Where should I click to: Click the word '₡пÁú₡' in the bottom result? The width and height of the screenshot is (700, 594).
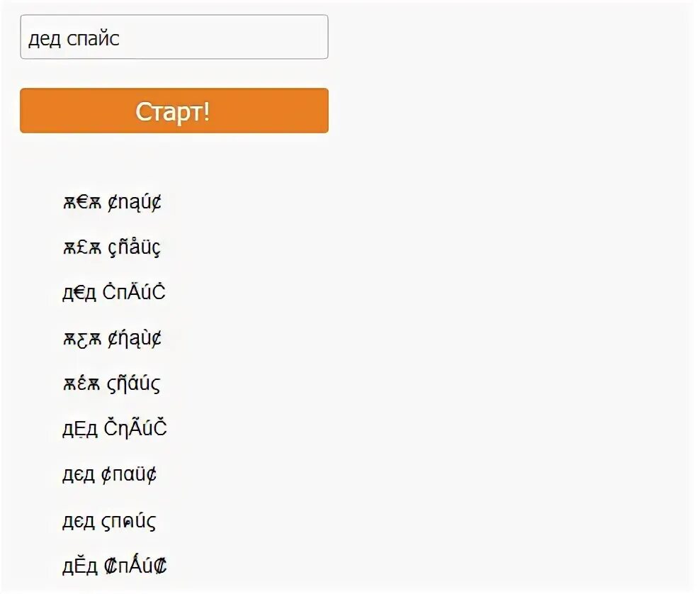point(135,566)
